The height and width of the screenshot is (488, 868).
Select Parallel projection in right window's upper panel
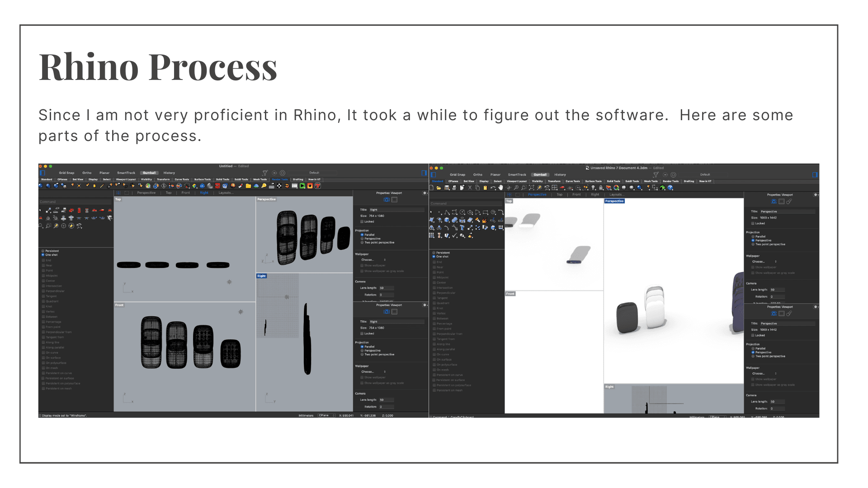click(753, 236)
